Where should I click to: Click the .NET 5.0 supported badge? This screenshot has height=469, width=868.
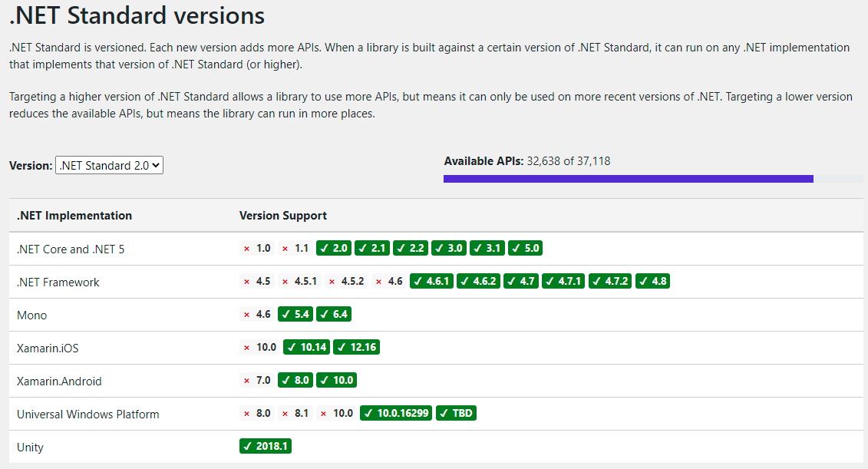coord(526,248)
